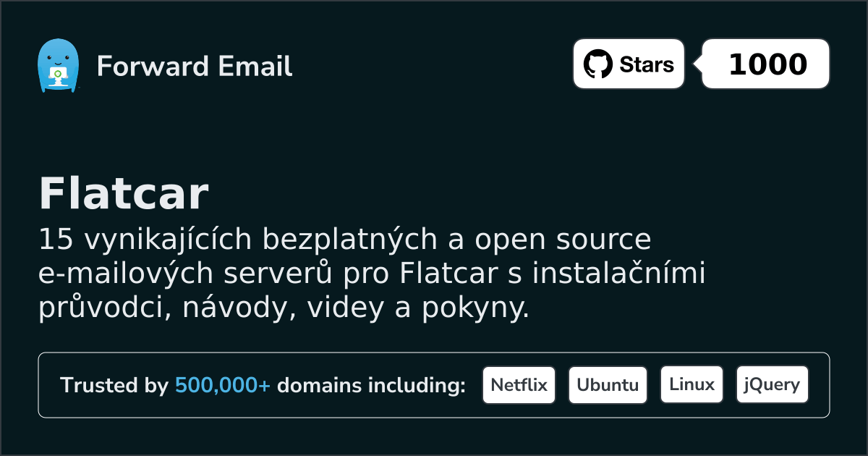The width and height of the screenshot is (868, 456).
Task: Click the "Flatcar" heading
Action: coord(124,194)
